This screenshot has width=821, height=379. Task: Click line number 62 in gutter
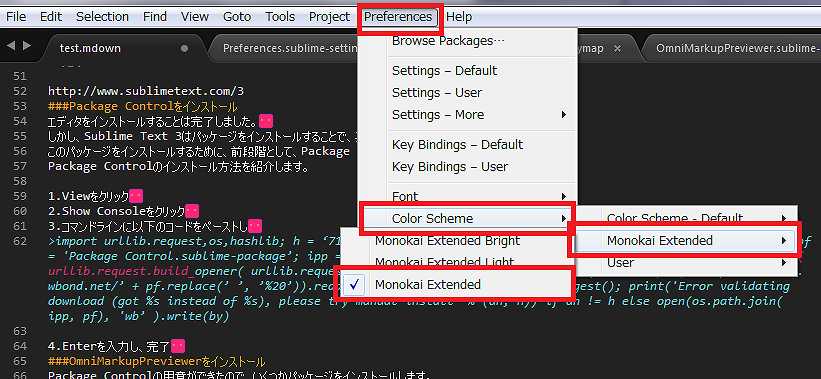(x=19, y=241)
